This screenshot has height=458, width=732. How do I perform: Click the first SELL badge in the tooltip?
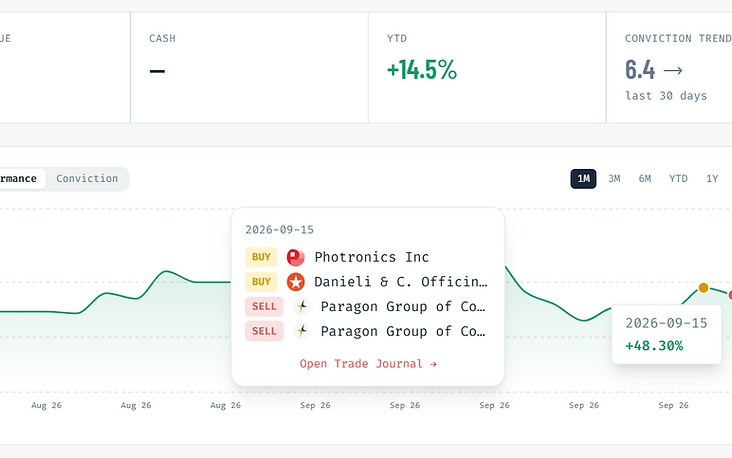264,307
